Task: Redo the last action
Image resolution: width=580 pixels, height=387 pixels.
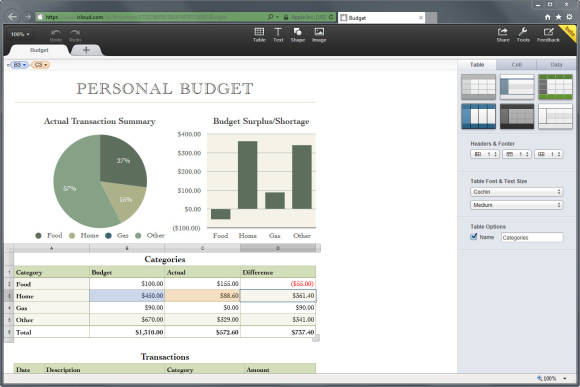Action: point(75,36)
